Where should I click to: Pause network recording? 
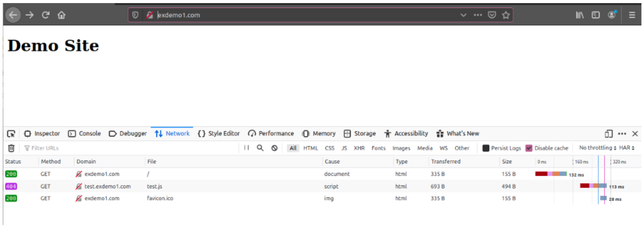tap(246, 148)
